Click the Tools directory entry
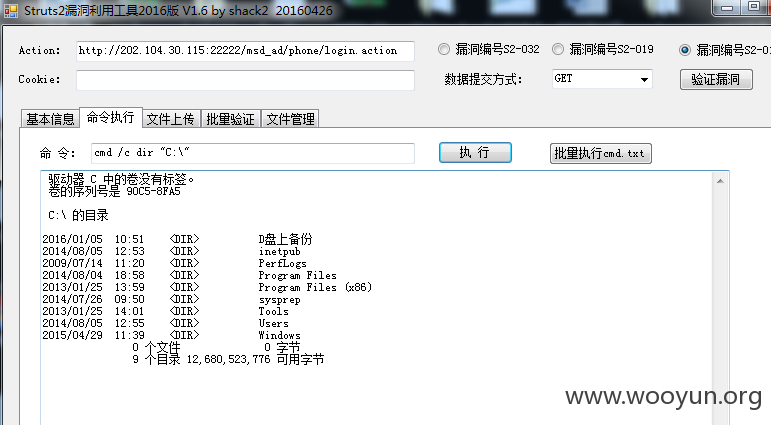 (273, 311)
